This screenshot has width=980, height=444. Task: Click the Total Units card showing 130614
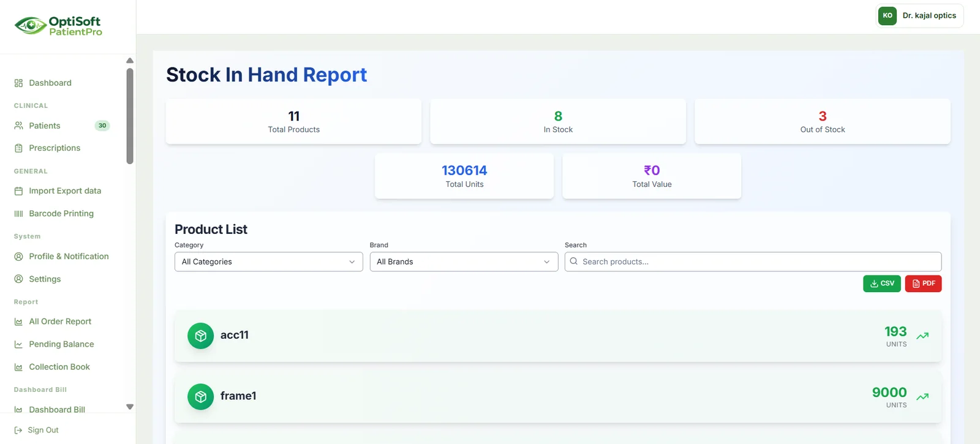[x=464, y=176]
